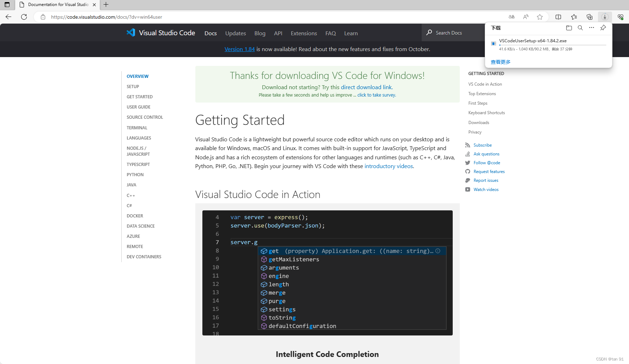The width and height of the screenshot is (629, 364).
Task: Open the tab actions menu icon
Action: 7,5
